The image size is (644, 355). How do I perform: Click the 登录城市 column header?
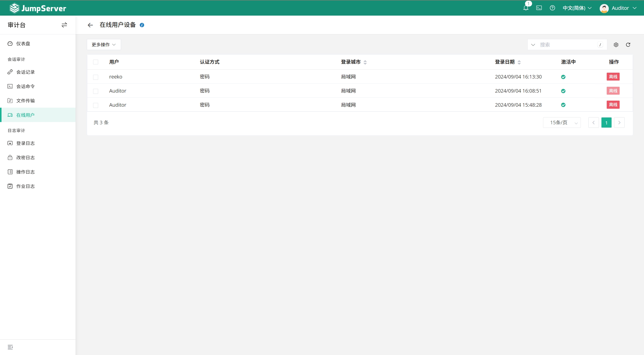[351, 62]
